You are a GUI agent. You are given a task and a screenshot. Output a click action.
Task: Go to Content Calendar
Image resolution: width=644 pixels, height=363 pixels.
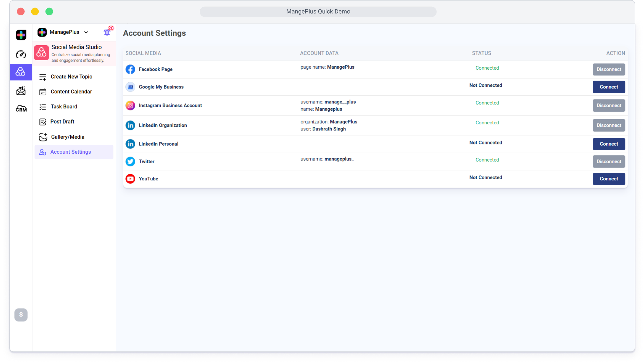71,92
